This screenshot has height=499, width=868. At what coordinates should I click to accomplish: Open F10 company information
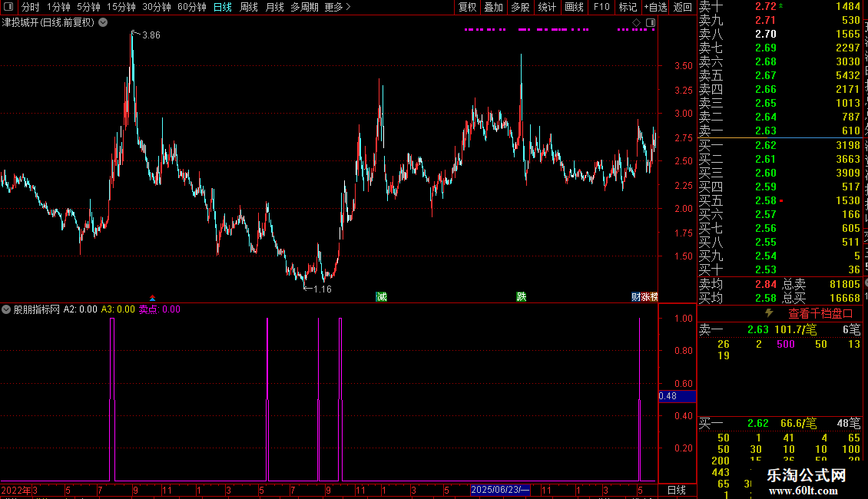[x=601, y=7]
